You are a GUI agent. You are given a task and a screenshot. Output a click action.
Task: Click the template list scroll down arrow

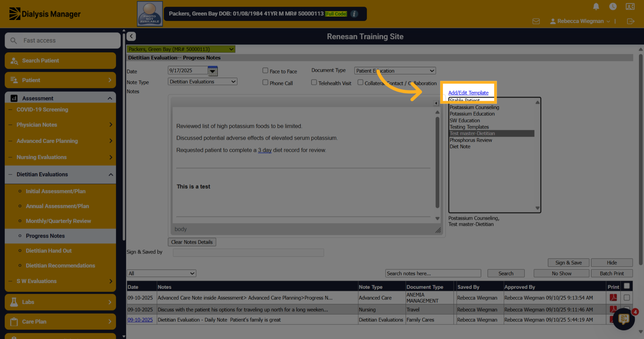537,208
